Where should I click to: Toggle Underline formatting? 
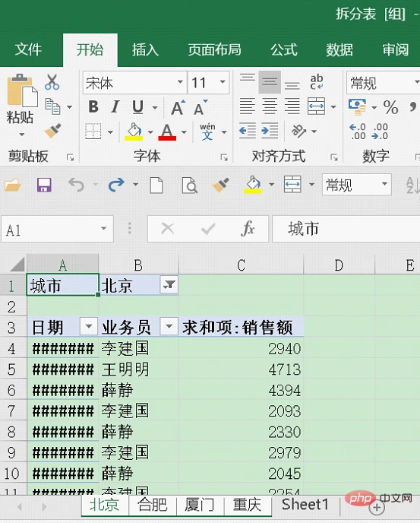[x=137, y=107]
